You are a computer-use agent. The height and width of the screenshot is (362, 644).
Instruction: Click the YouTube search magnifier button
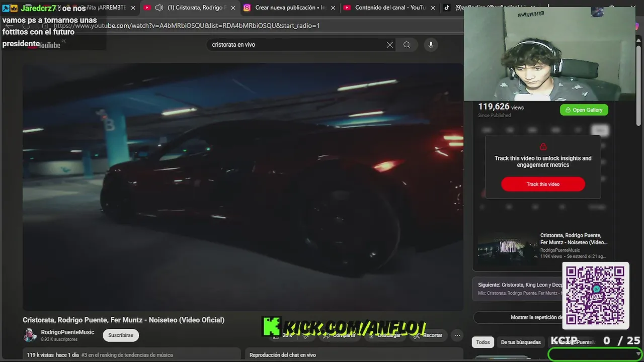(407, 45)
